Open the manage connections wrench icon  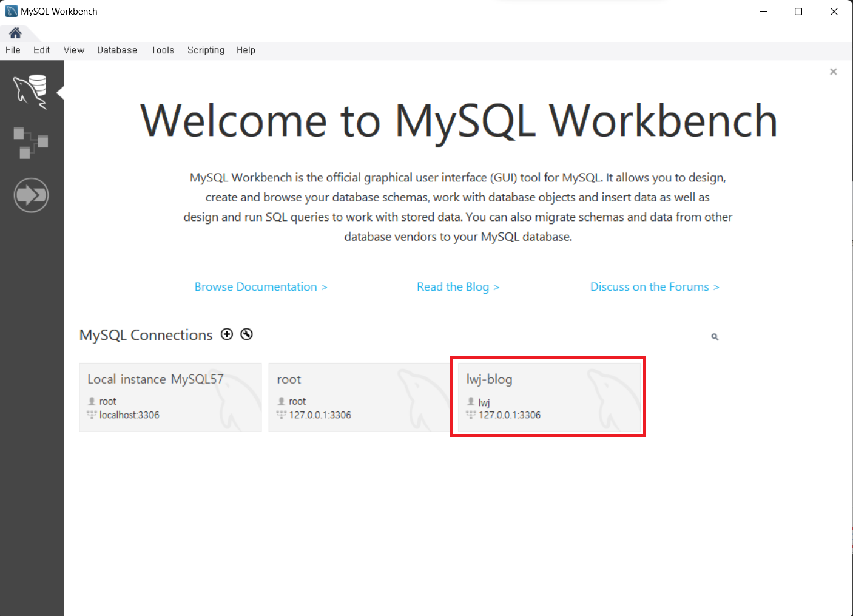coord(246,334)
